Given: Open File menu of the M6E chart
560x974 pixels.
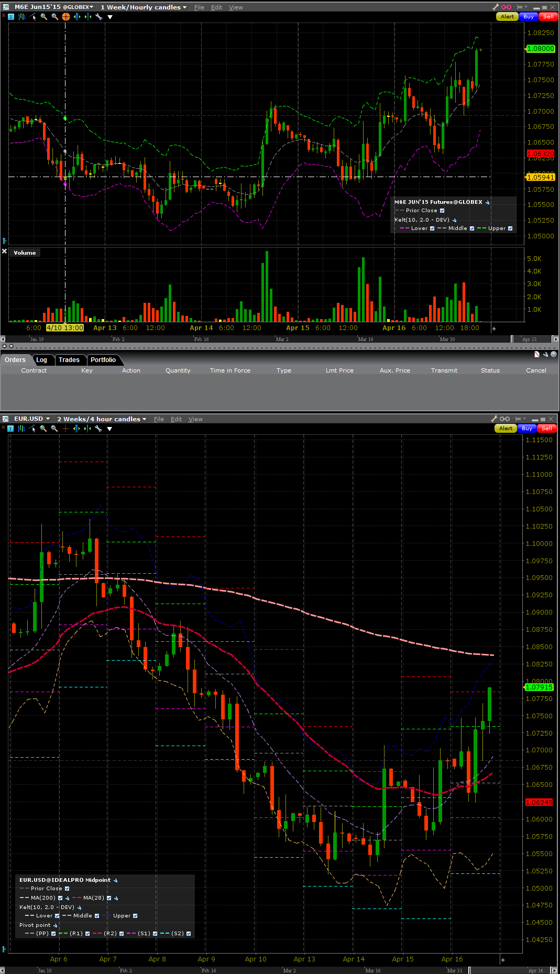Looking at the screenshot, I should [199, 7].
